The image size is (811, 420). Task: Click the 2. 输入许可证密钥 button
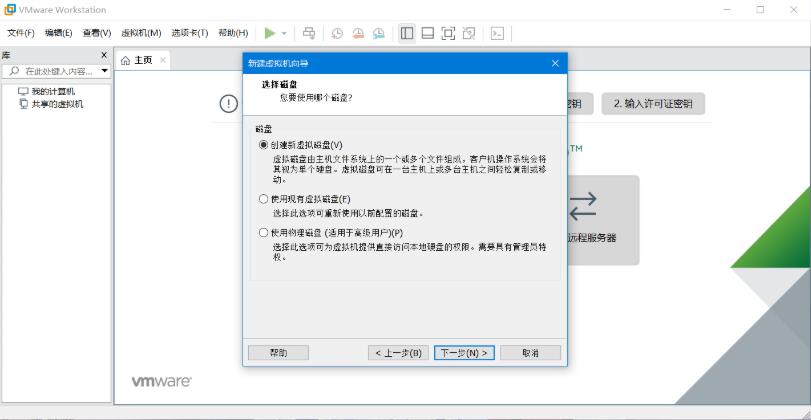653,103
